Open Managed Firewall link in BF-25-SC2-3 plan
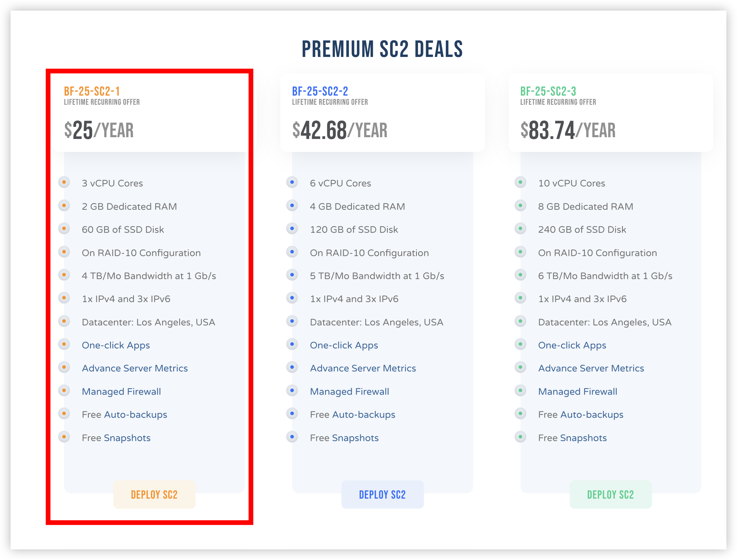Screen dimensions: 737x560 point(577,391)
